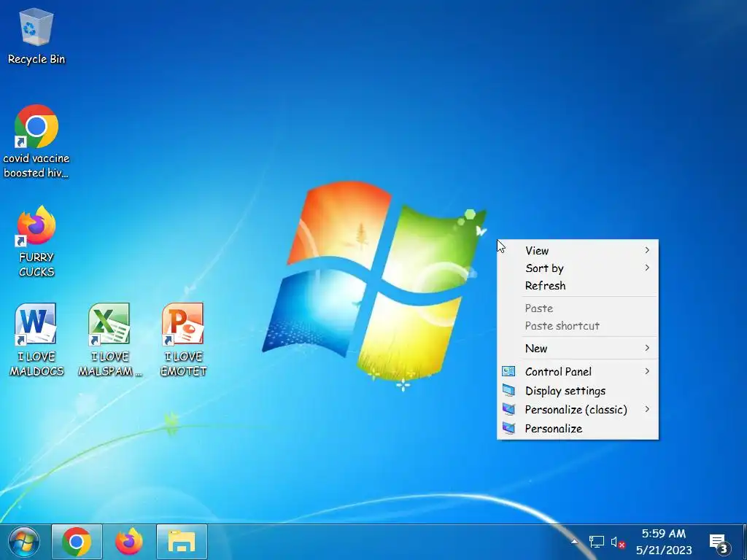The width and height of the screenshot is (747, 560).
Task: Click the muted volume tray icon
Action: [x=618, y=542]
